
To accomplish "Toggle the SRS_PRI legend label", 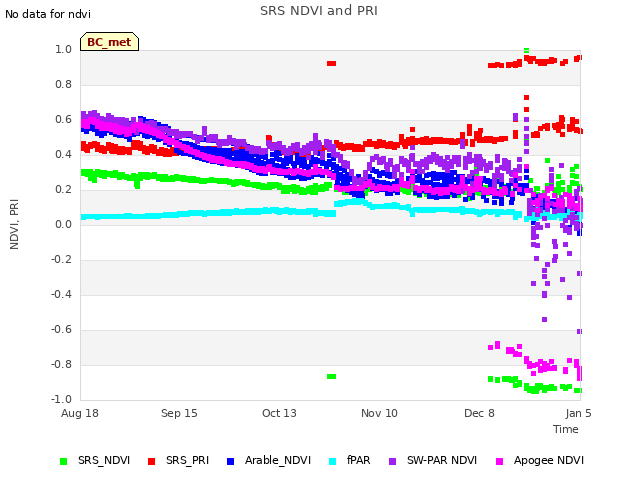I will coord(187,460).
